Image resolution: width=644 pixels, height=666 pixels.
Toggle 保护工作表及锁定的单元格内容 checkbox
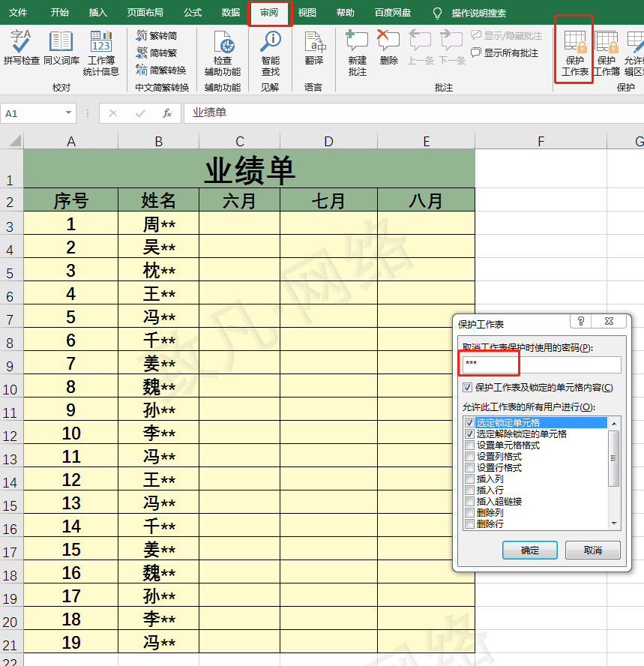467,387
